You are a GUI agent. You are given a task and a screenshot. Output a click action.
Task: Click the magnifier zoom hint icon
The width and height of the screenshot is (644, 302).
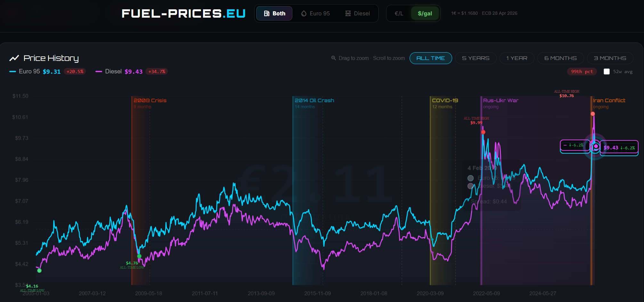click(x=334, y=58)
